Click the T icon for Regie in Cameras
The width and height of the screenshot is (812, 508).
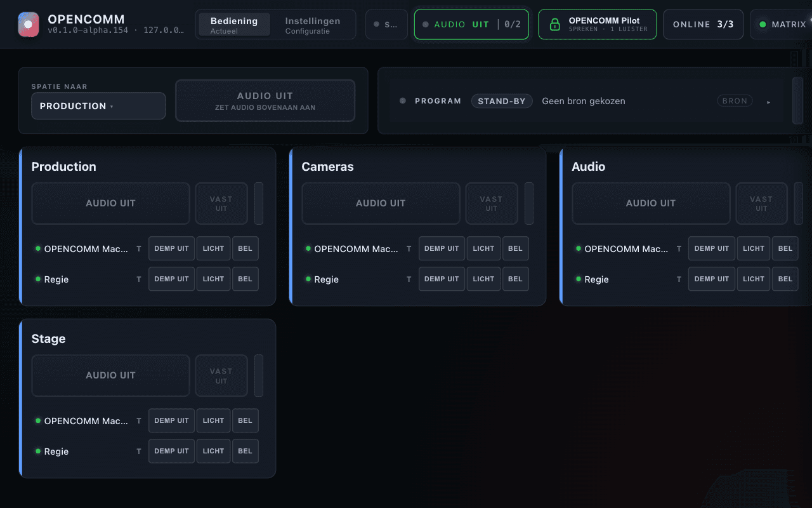(409, 279)
